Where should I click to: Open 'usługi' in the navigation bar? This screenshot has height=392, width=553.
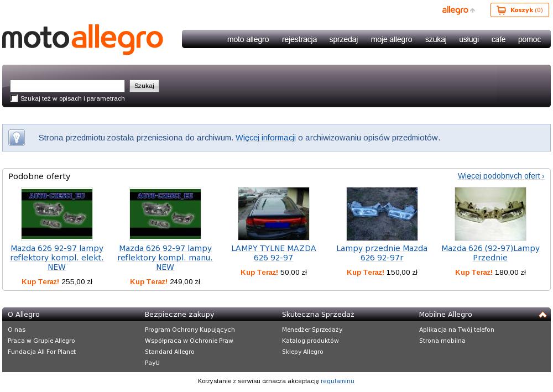(x=469, y=39)
